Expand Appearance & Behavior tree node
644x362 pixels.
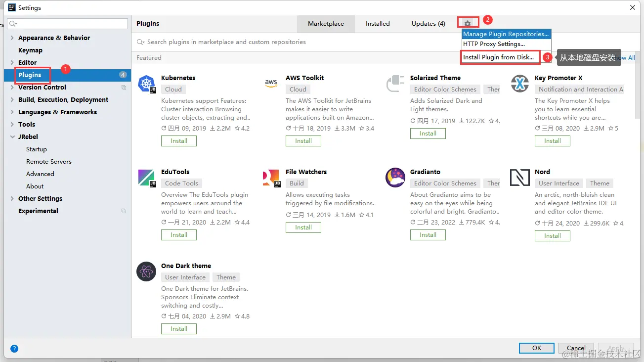tap(12, 38)
